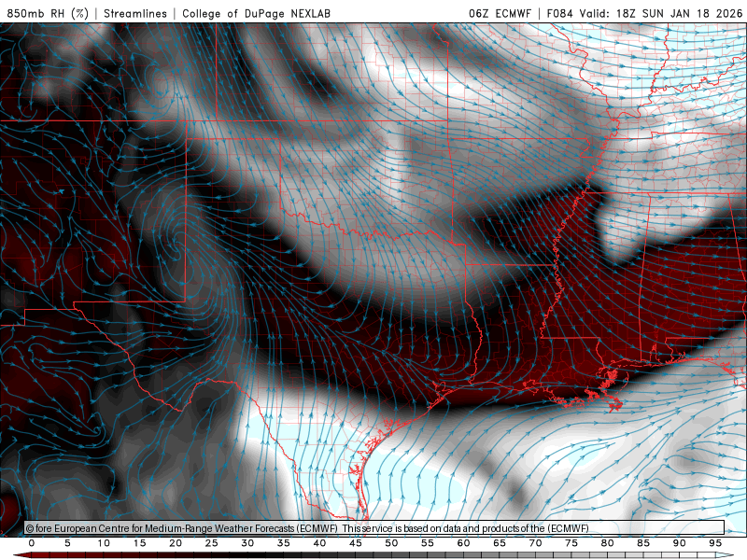Click the '25' value on the color scale

212,543
